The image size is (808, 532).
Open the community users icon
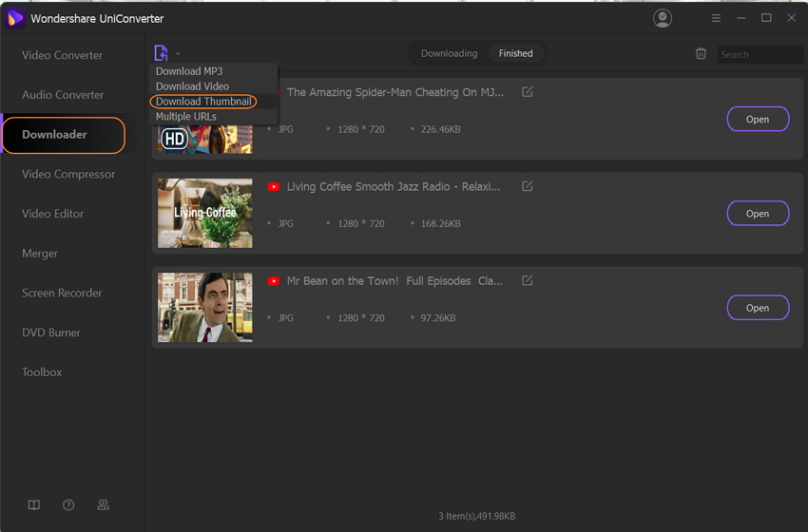coord(103,504)
